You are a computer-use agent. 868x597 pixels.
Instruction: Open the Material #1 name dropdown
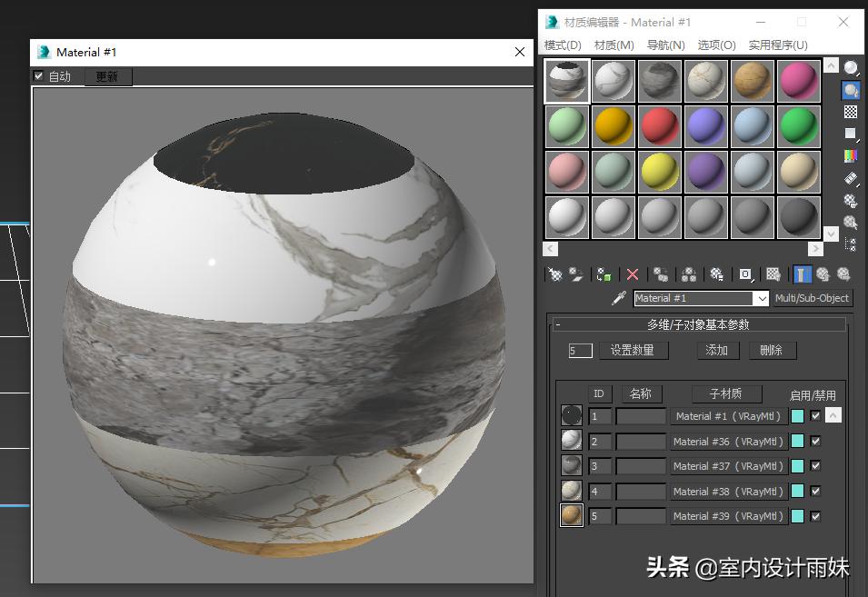[x=762, y=298]
